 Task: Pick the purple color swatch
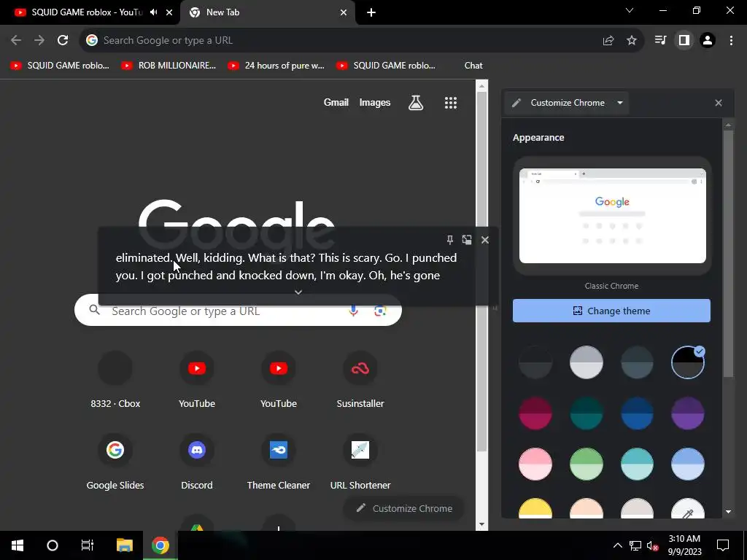pyautogui.click(x=687, y=413)
